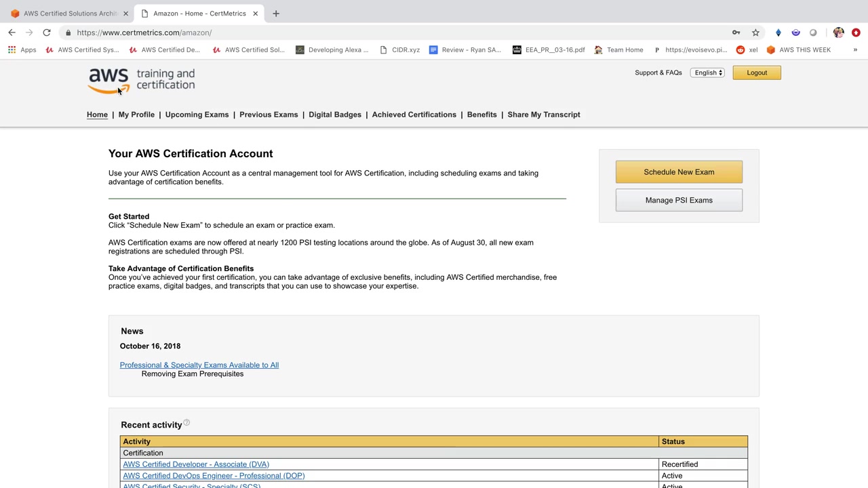Reload the page with the refresh icon
The height and width of the screenshot is (488, 868).
(47, 33)
